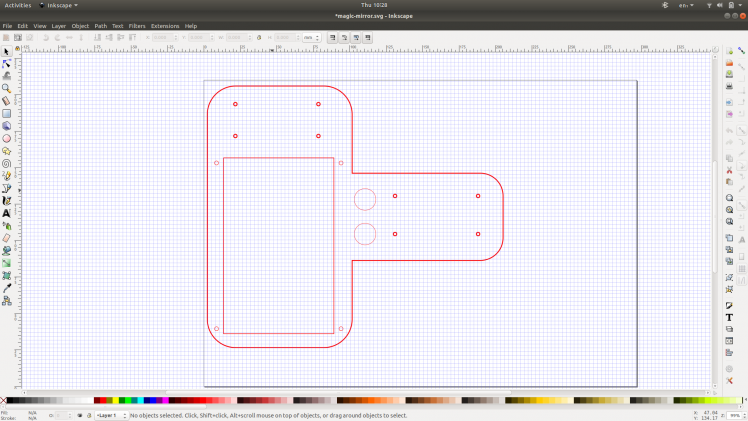Toggle current layer visibility eye

pos(79,415)
